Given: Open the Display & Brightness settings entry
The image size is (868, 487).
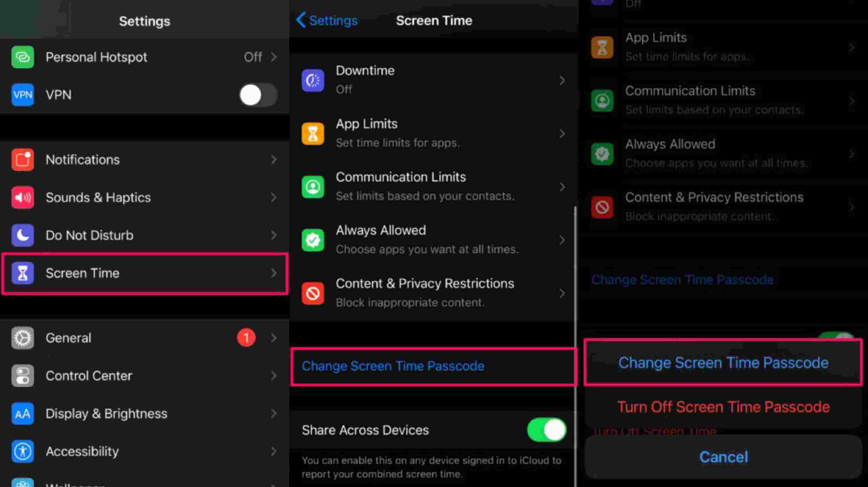Looking at the screenshot, I should point(145,413).
